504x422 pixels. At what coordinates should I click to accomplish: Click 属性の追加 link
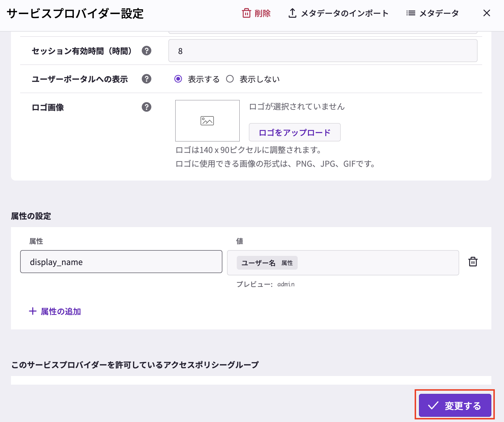pos(55,311)
